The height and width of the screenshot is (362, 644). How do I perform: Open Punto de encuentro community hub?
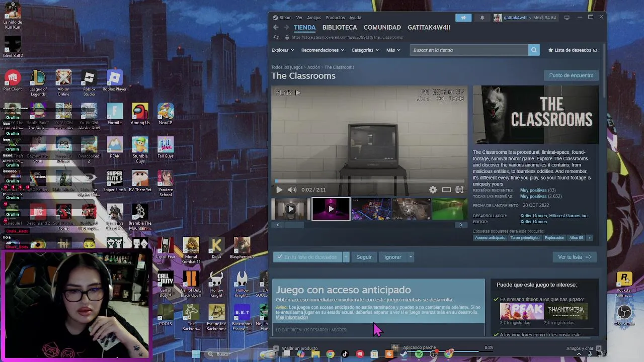click(x=571, y=75)
